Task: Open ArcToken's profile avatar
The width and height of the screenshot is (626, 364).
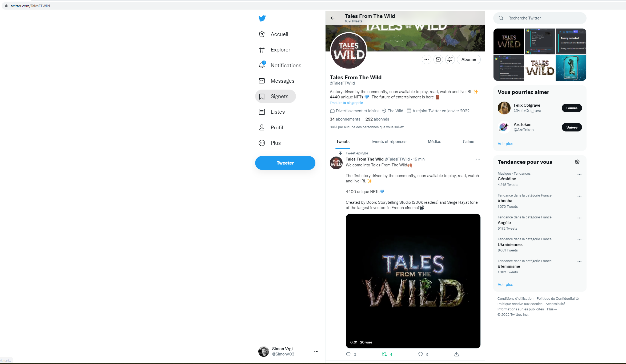Action: [504, 127]
